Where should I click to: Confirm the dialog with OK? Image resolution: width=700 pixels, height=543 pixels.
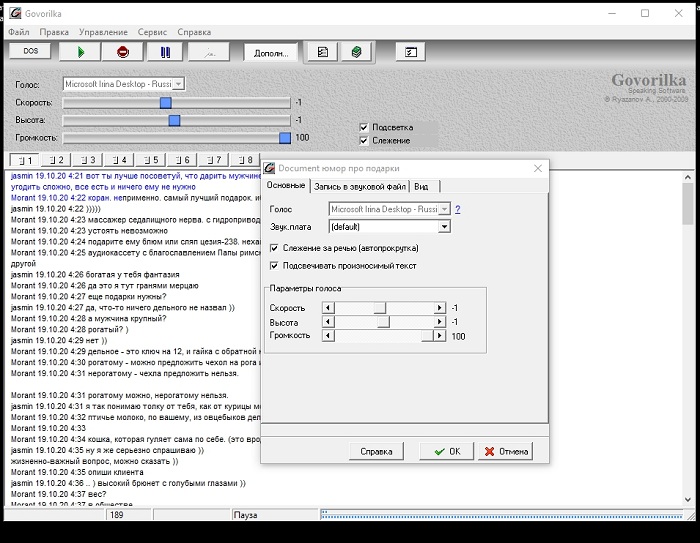[446, 451]
